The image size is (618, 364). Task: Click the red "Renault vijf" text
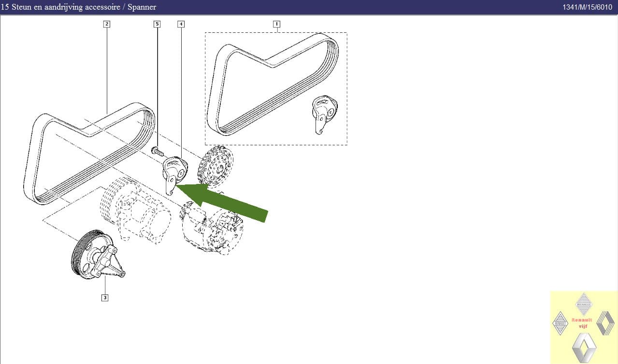[x=582, y=323]
